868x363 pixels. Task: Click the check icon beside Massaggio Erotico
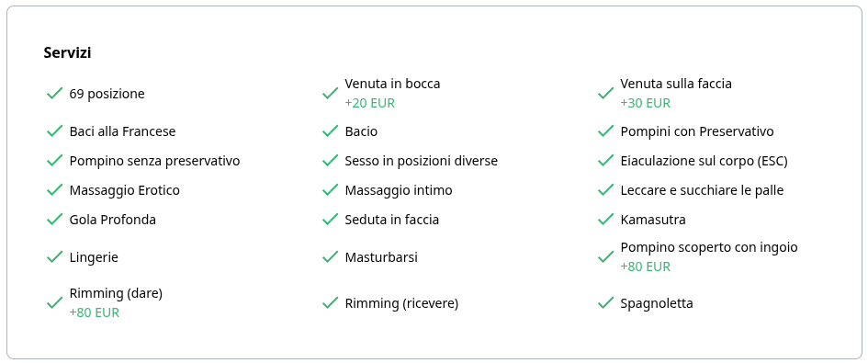[x=54, y=190]
